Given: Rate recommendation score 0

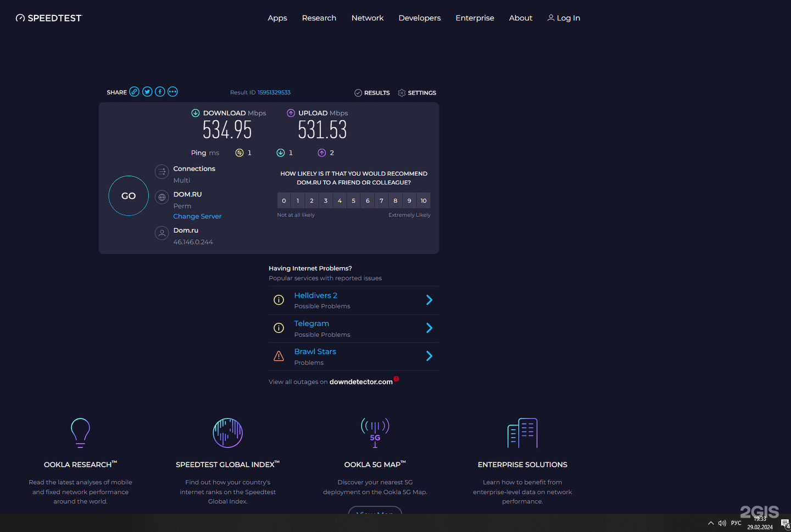Looking at the screenshot, I should pyautogui.click(x=284, y=200).
